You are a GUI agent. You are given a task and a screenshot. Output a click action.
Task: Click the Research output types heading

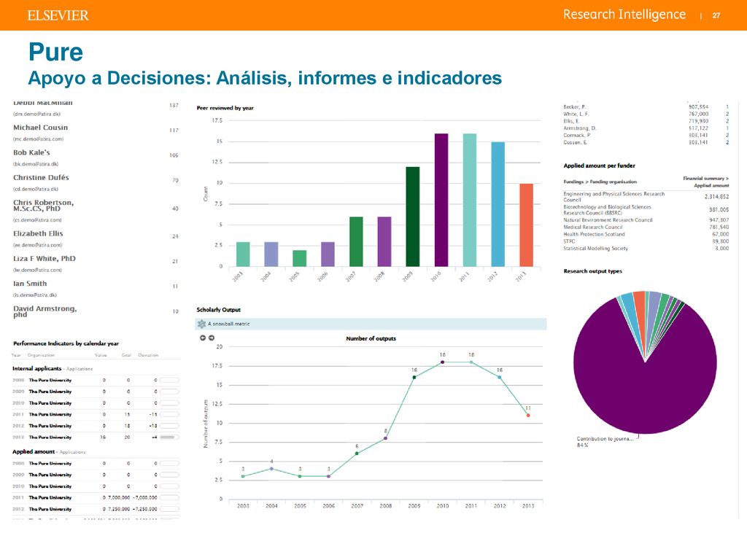click(592, 271)
